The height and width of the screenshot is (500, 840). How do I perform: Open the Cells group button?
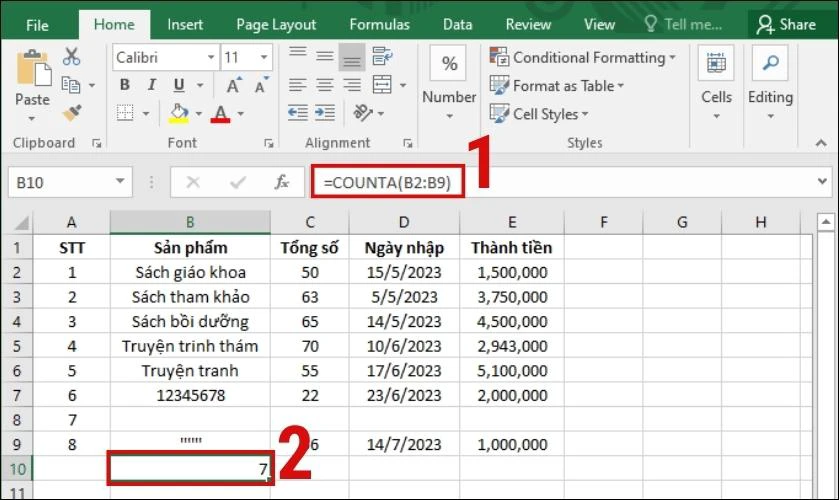coord(716,63)
